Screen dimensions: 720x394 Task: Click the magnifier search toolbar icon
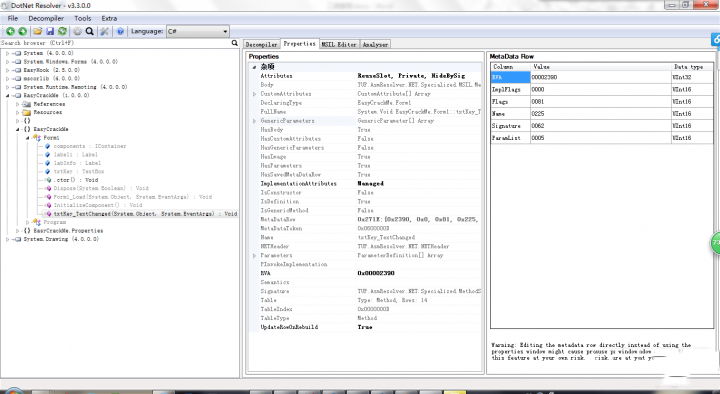tap(90, 31)
